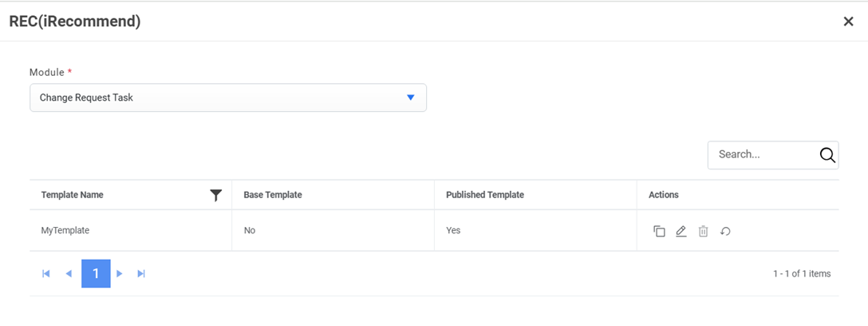The image size is (868, 326).
Task: Copy the MyTemplate template
Action: (659, 231)
